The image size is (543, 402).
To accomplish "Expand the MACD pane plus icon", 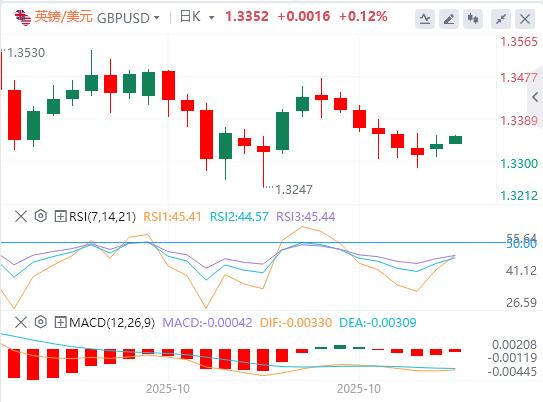I will [60, 323].
